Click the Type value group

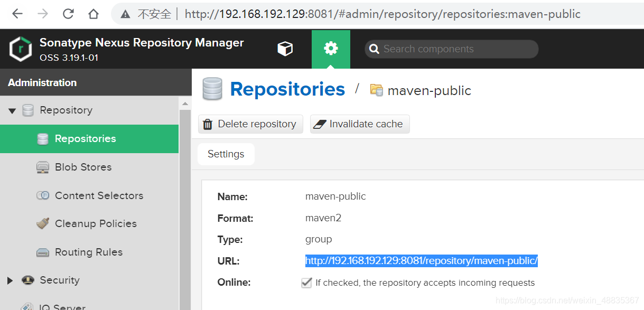coord(319,239)
